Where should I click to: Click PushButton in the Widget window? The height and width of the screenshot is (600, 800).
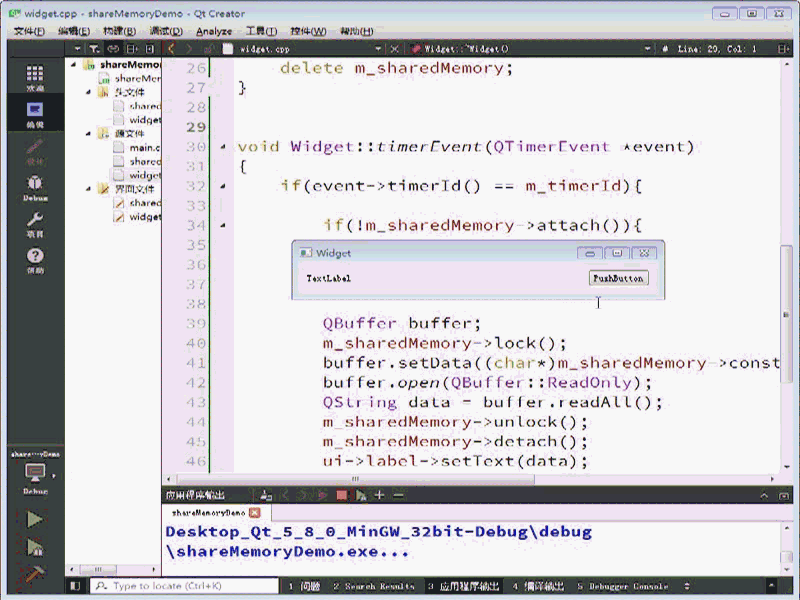point(618,278)
